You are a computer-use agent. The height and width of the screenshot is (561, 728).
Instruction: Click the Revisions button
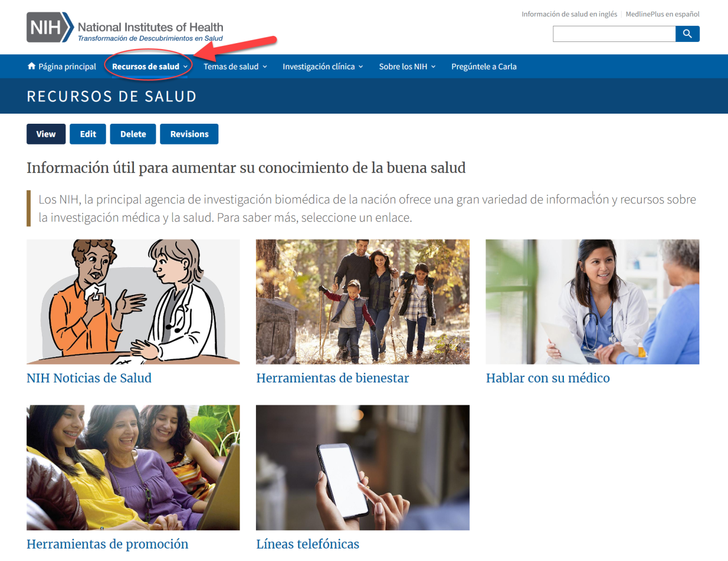pos(189,134)
